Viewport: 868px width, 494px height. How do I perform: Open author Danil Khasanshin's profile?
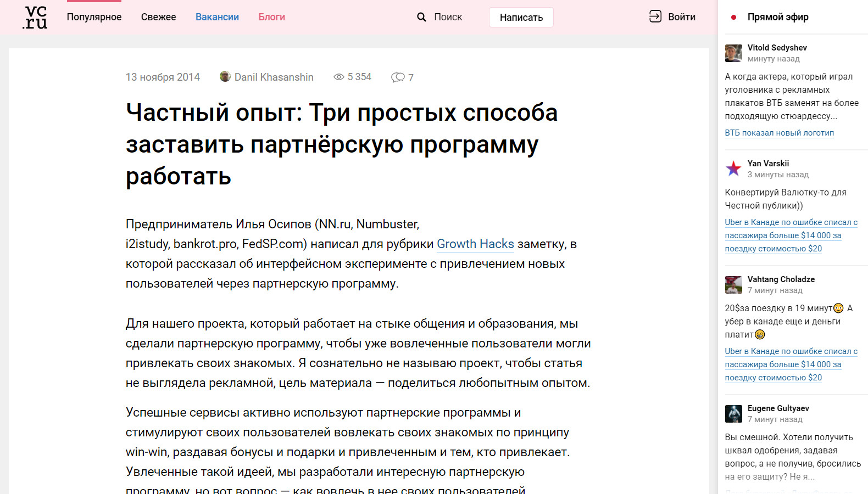tap(274, 77)
